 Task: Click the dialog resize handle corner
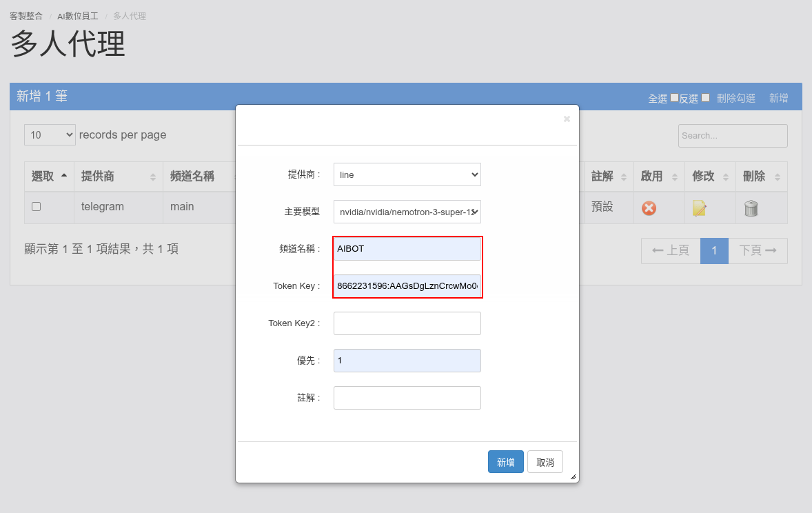point(573,476)
